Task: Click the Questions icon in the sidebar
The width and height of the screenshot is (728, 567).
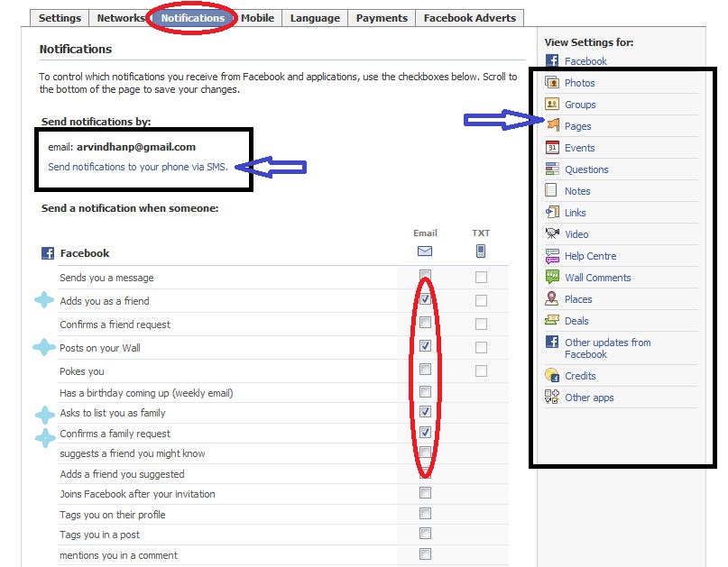Action: 552,169
